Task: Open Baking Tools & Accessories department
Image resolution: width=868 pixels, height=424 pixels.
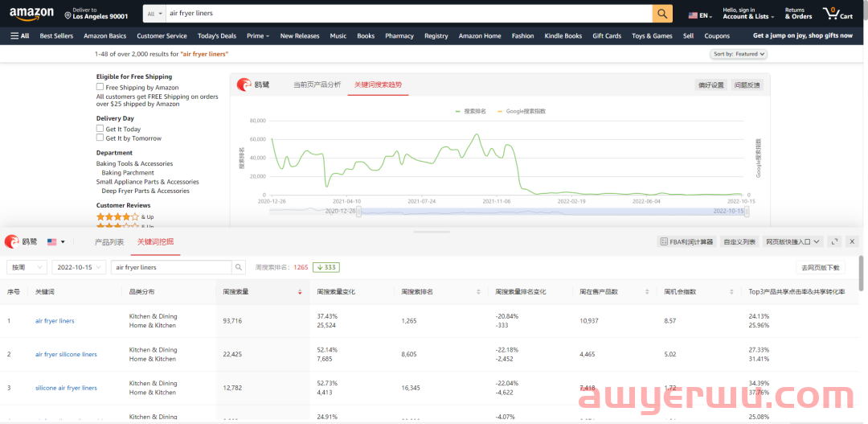Action: (134, 163)
